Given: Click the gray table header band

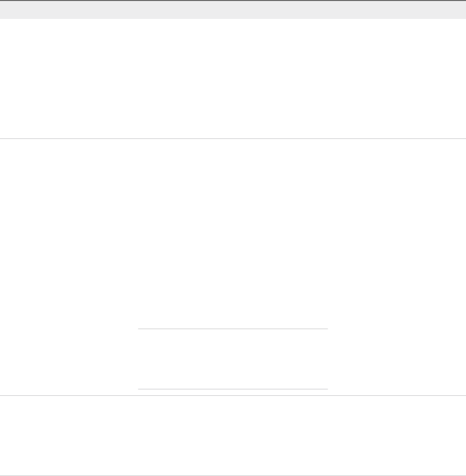Looking at the screenshot, I should pyautogui.click(x=233, y=10).
